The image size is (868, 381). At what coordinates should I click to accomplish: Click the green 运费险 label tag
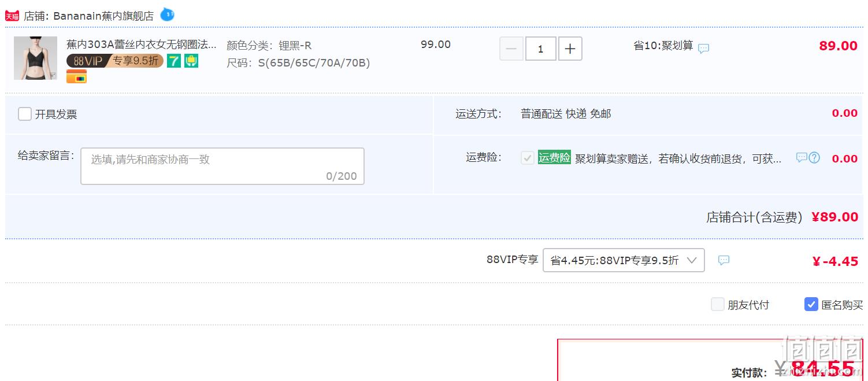click(554, 158)
